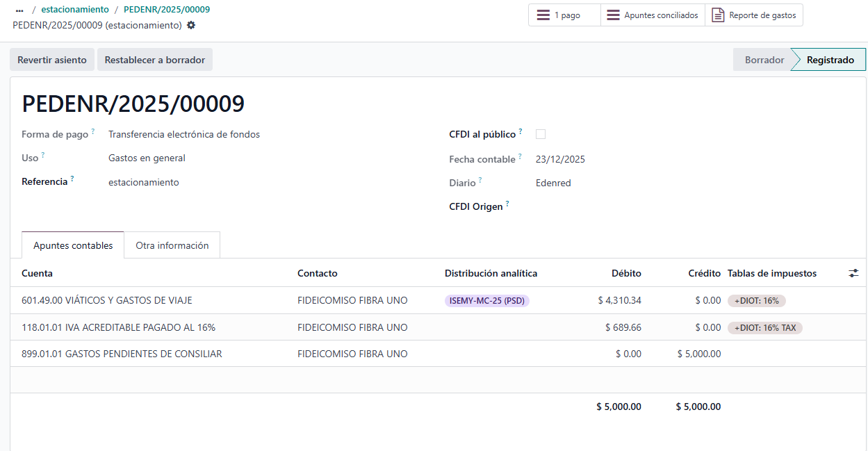The height and width of the screenshot is (451, 868).
Task: Expand breadcrumb ellipsis menu
Action: pyautogui.click(x=19, y=10)
